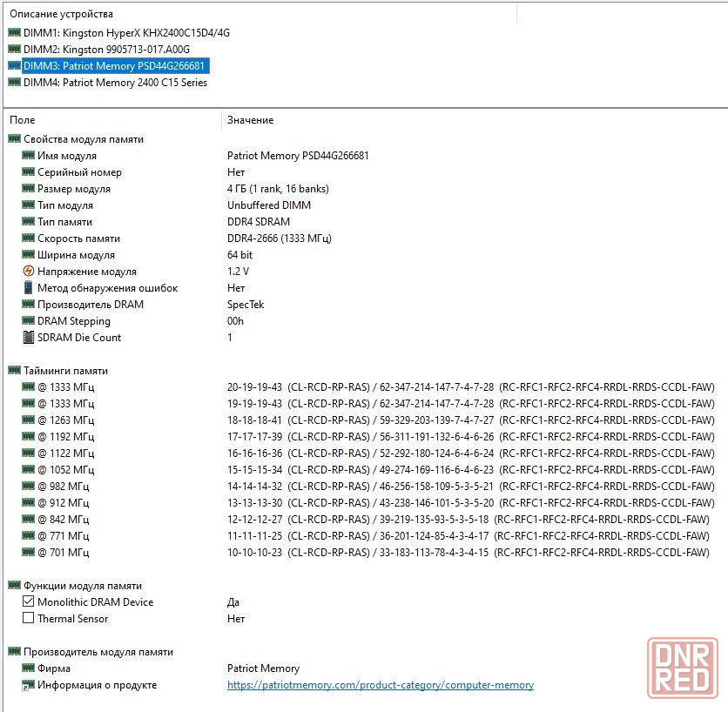Select the Patriot Memory PSD44G266681 module name value
The width and height of the screenshot is (728, 712).
pos(298,156)
